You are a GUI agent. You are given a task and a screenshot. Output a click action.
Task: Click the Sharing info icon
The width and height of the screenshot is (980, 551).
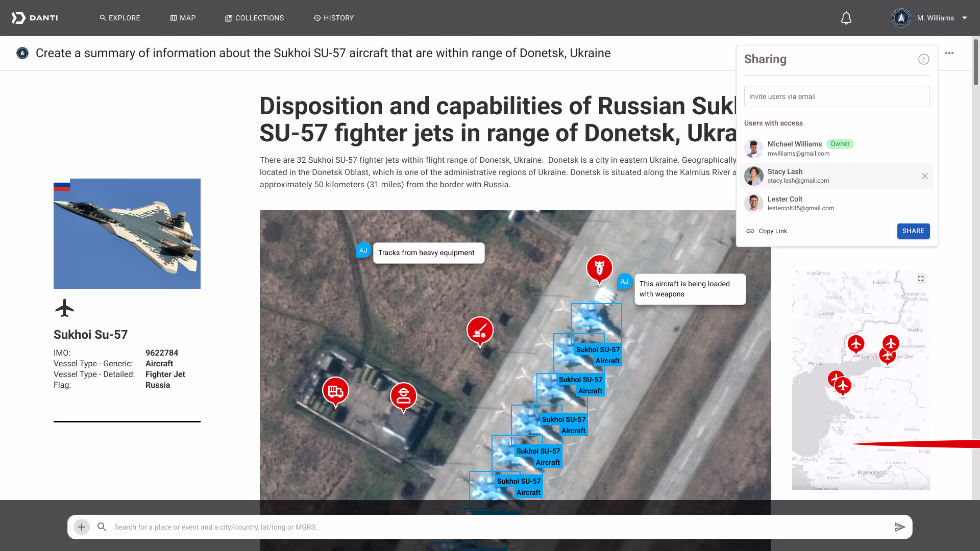point(924,59)
